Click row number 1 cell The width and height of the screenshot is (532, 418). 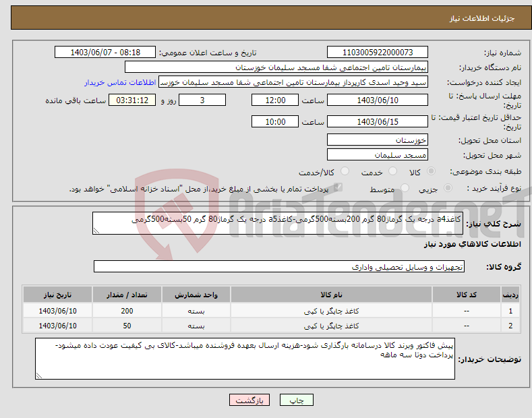[x=510, y=311]
